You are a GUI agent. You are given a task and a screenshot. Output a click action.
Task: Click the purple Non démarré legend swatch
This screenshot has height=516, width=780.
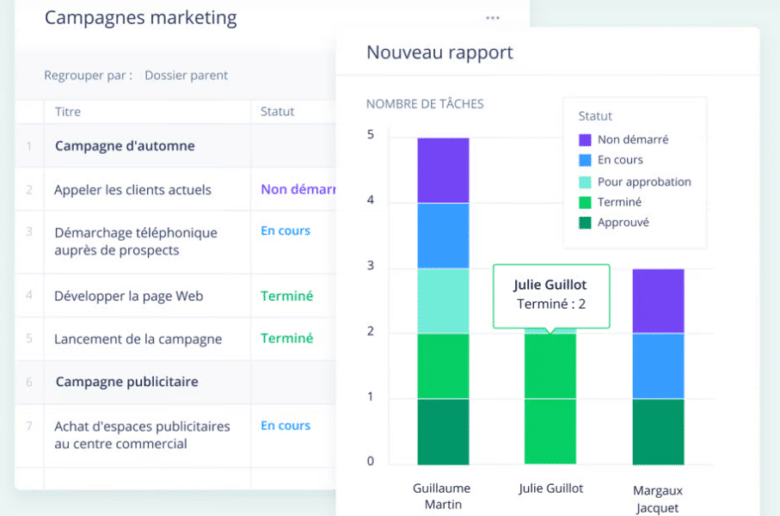pos(585,140)
